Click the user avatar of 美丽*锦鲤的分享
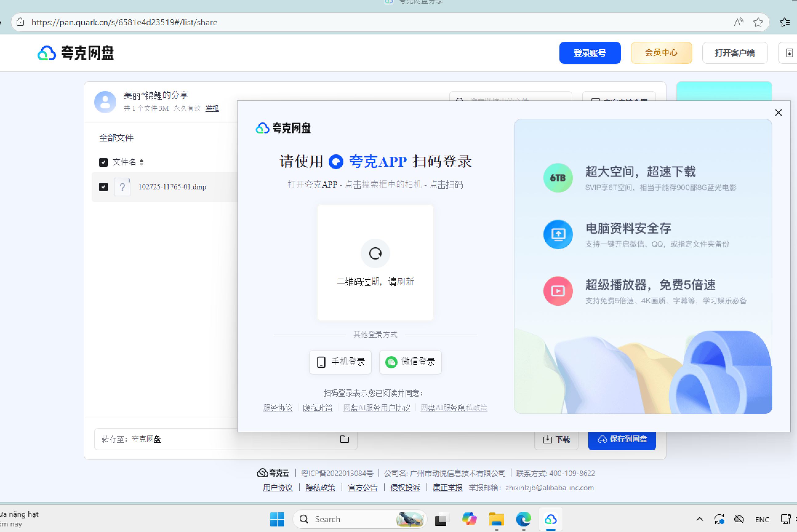797x532 pixels. pos(105,101)
